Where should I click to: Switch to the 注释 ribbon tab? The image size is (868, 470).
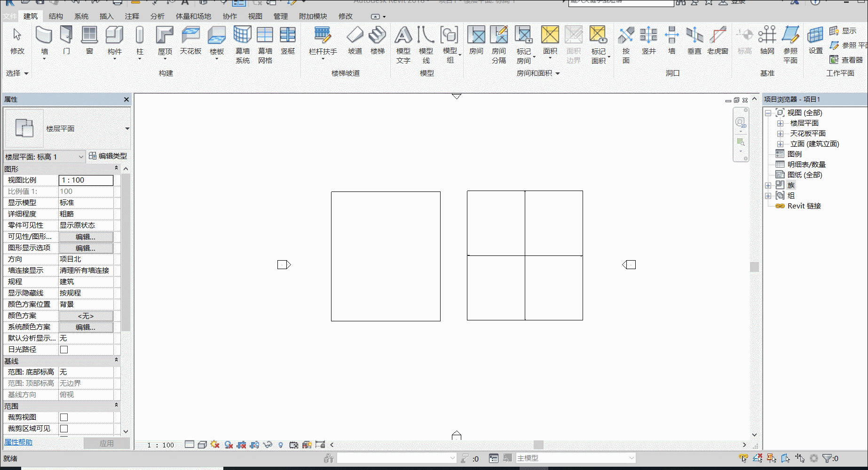(x=132, y=16)
